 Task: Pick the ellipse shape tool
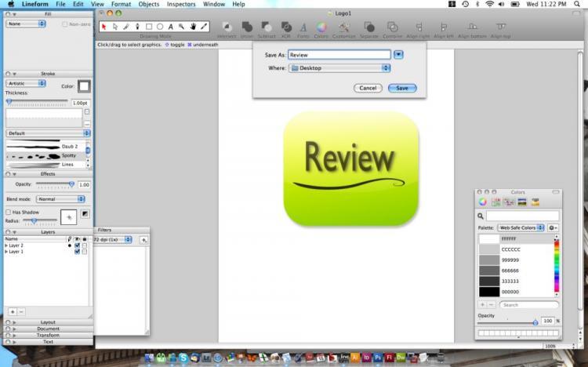pyautogui.click(x=160, y=27)
